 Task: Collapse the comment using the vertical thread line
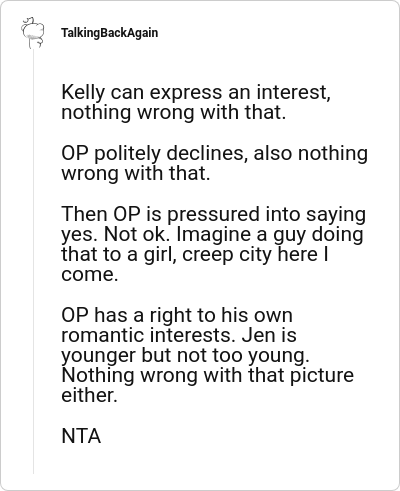tap(33, 262)
